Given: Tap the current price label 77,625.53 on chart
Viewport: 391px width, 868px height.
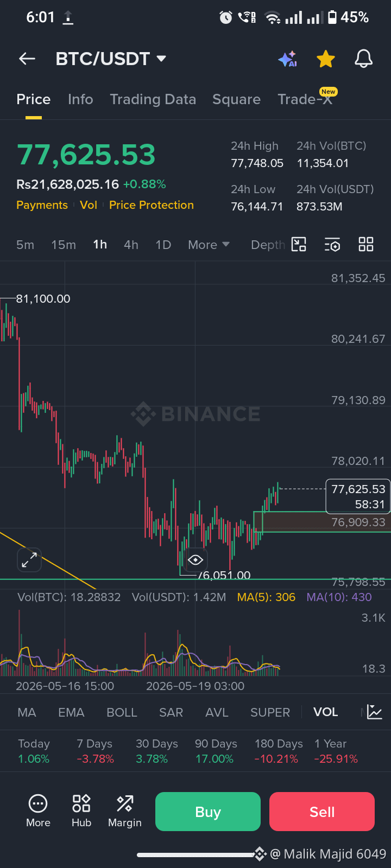Looking at the screenshot, I should coord(358,496).
